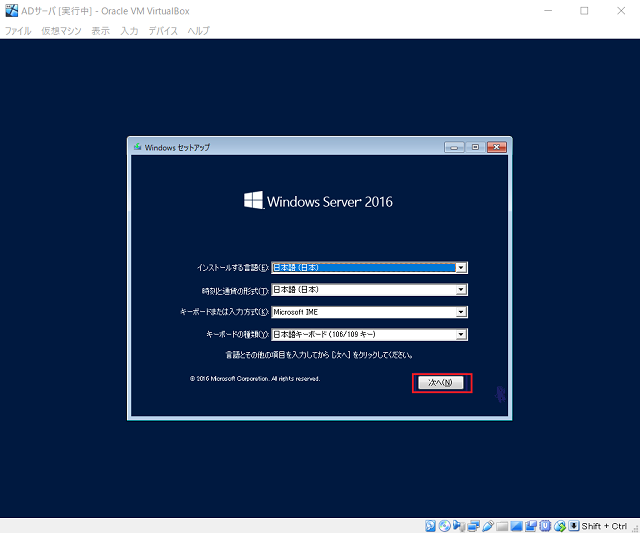Image resolution: width=640 pixels, height=533 pixels.
Task: Click the Shift + Ctrl host key text
Action: click(604, 526)
